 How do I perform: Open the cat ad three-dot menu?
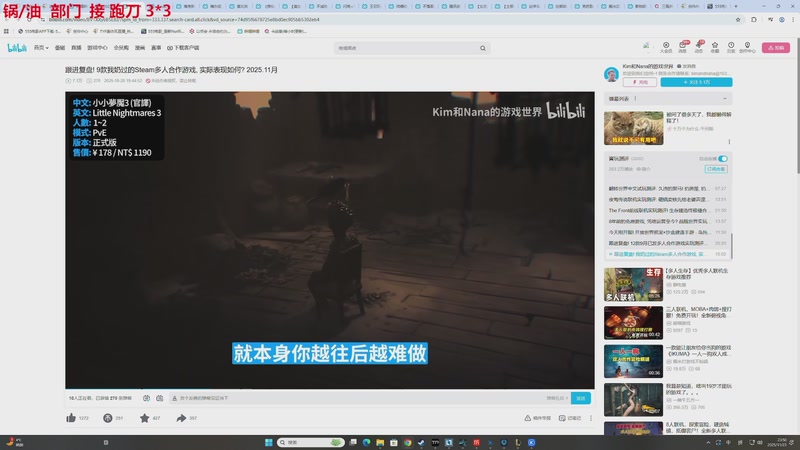(x=729, y=142)
